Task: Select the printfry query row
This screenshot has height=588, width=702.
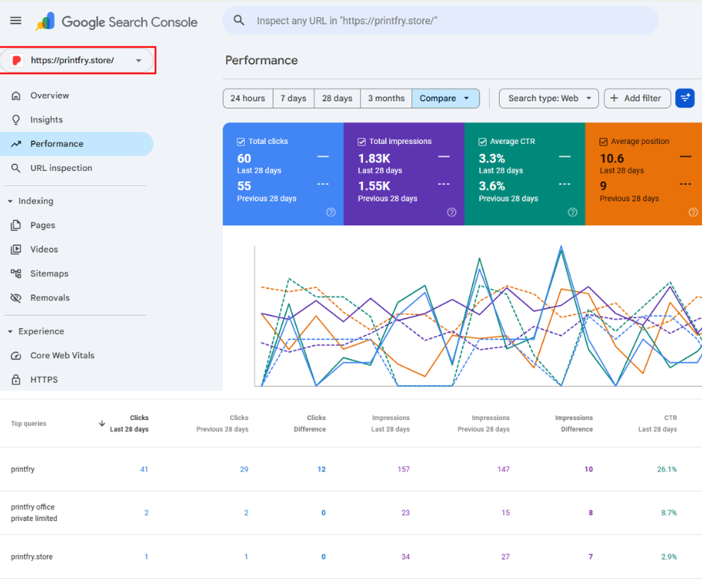Action: pos(23,469)
